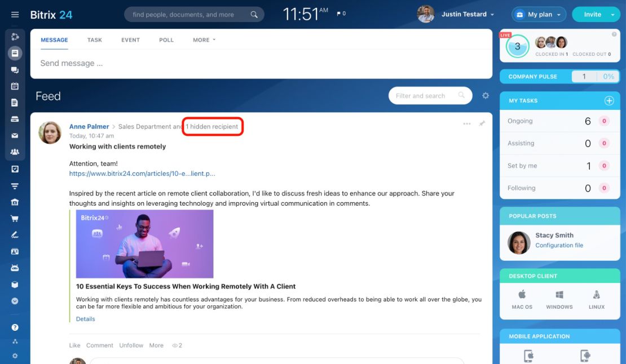Screen dimensions: 626x364
Task: Download the Linux desktop client
Action: tap(597, 299)
